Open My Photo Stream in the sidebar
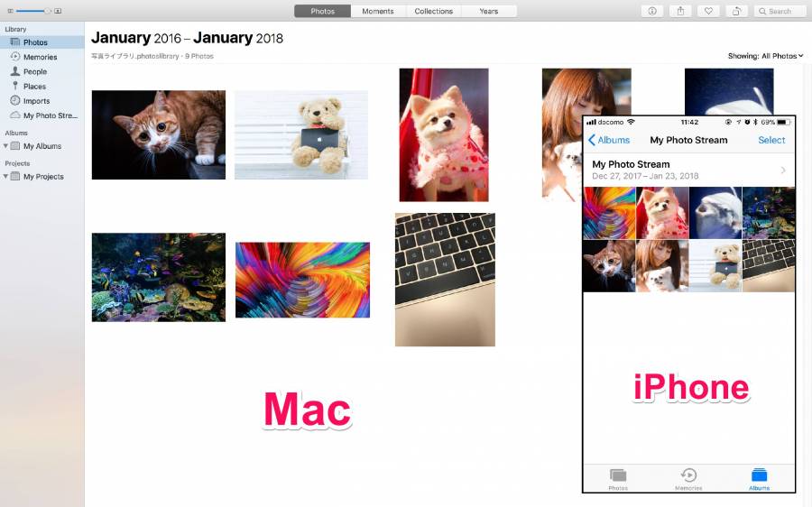The height and width of the screenshot is (507, 812). pyautogui.click(x=42, y=115)
